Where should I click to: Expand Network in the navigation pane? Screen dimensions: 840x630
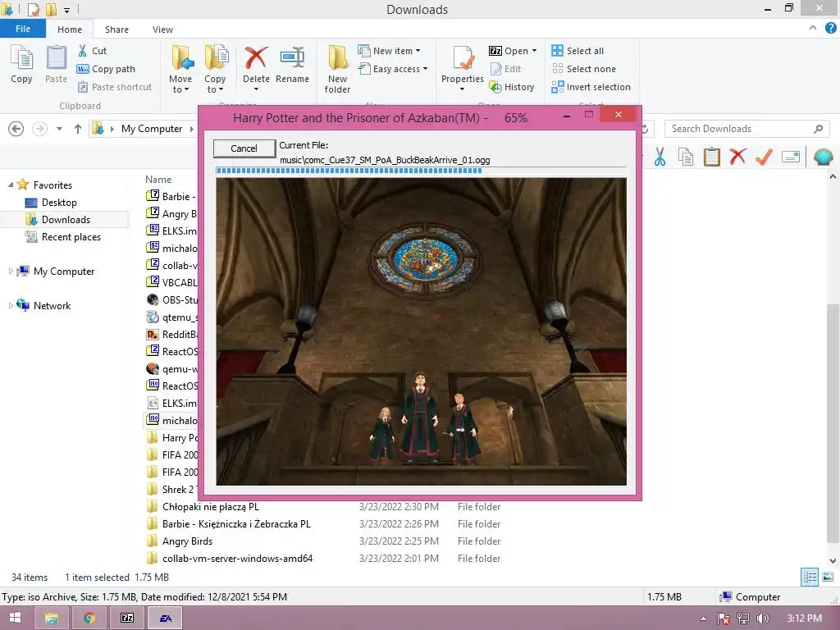point(11,305)
